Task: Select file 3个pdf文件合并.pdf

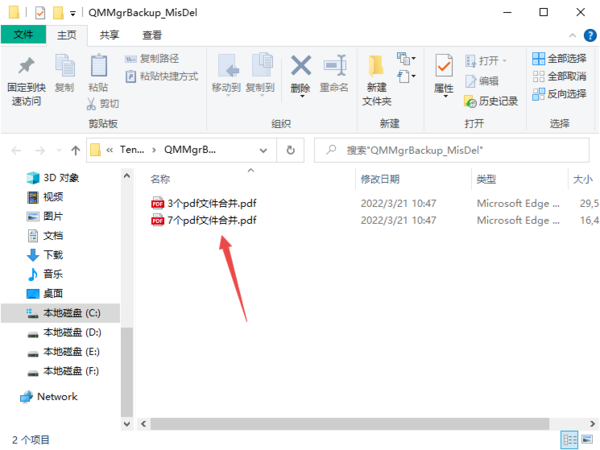Action: 204,203
